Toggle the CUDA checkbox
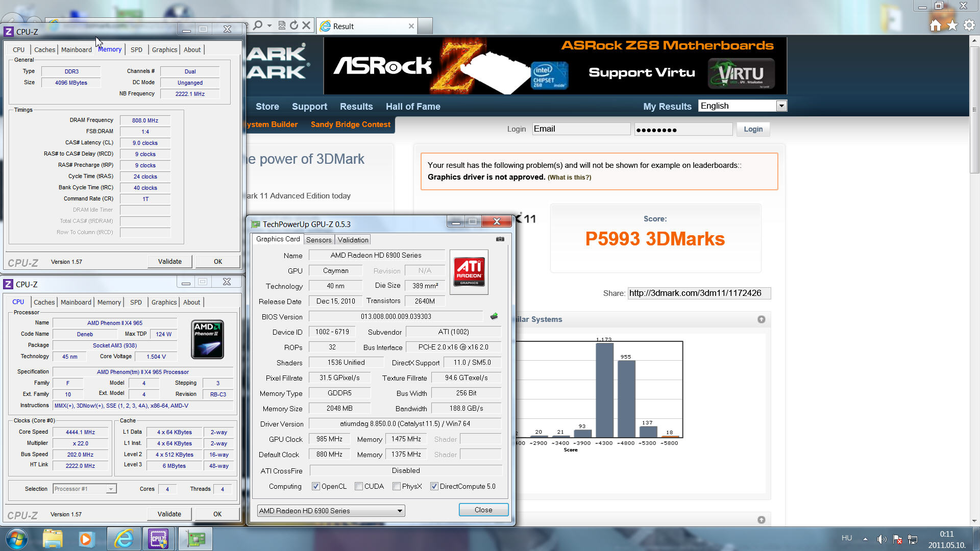This screenshot has width=980, height=551. [x=359, y=486]
